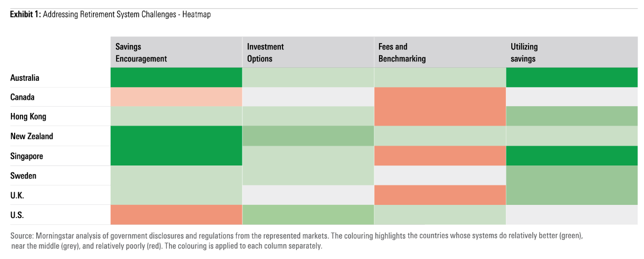Click the Hong Kong row label
The width and height of the screenshot is (644, 259).
[x=28, y=117]
